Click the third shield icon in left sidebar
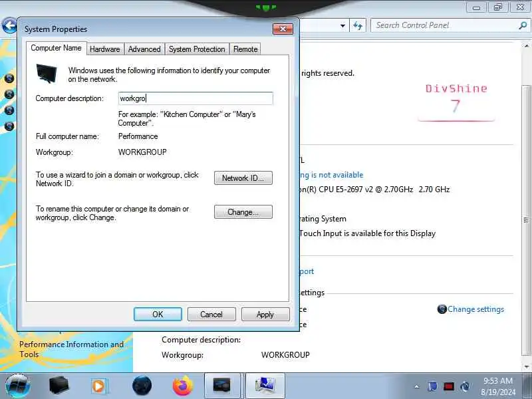Viewport: 532px width, 399px height. point(9,110)
